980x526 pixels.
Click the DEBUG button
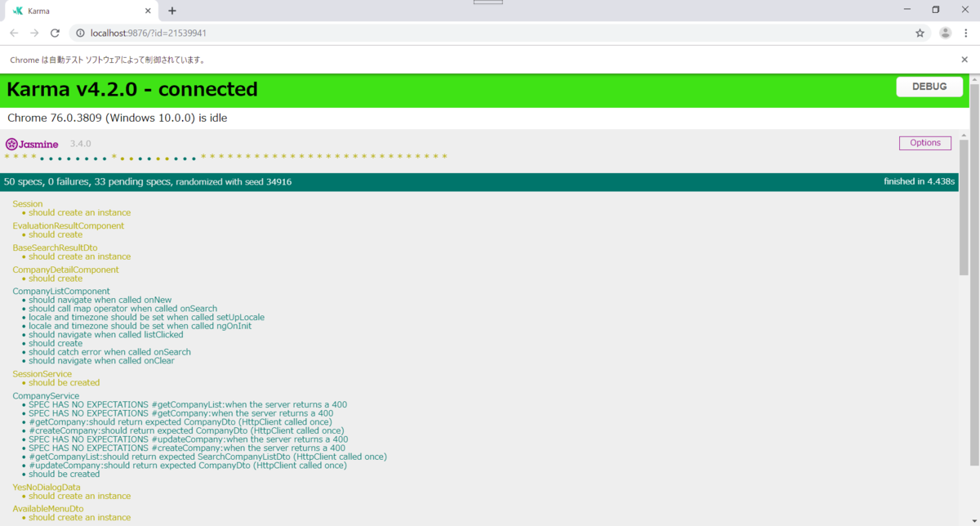(x=929, y=87)
